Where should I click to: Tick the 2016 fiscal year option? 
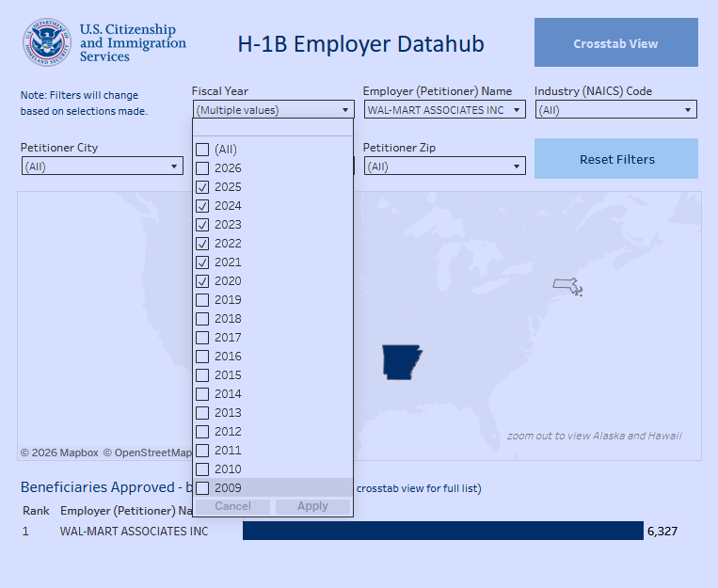(x=202, y=357)
